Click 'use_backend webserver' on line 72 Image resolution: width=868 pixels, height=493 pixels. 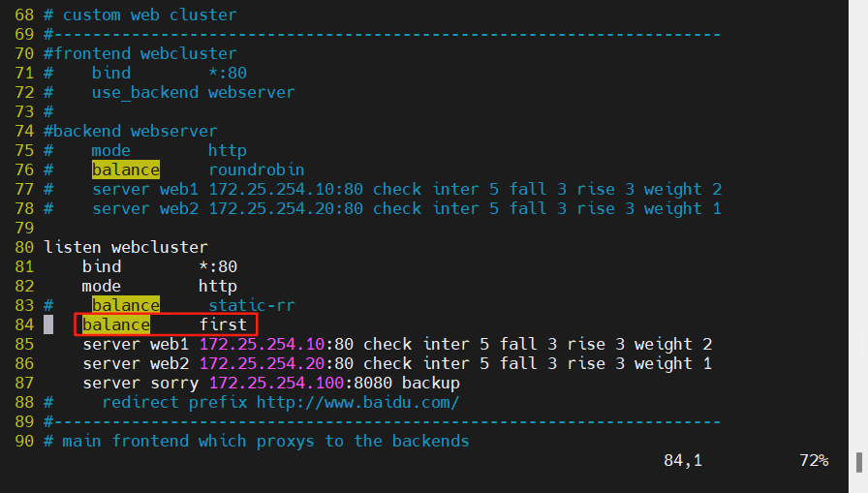(x=193, y=92)
